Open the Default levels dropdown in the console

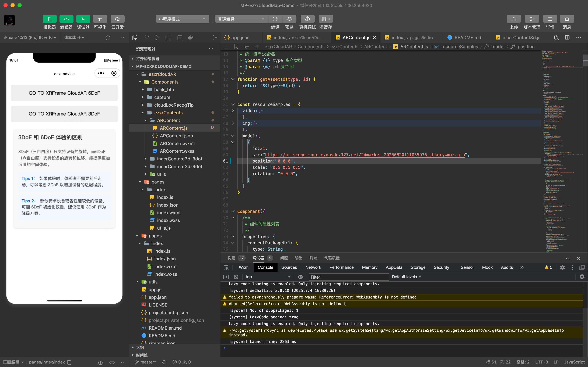click(406, 277)
